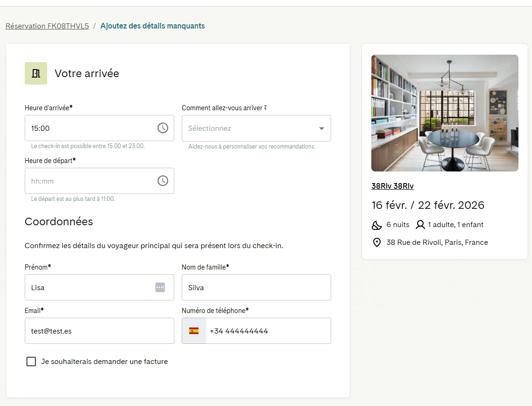The height and width of the screenshot is (406, 532).
Task: Click the clock icon in Heure d'arrivée field
Action: coord(163,128)
